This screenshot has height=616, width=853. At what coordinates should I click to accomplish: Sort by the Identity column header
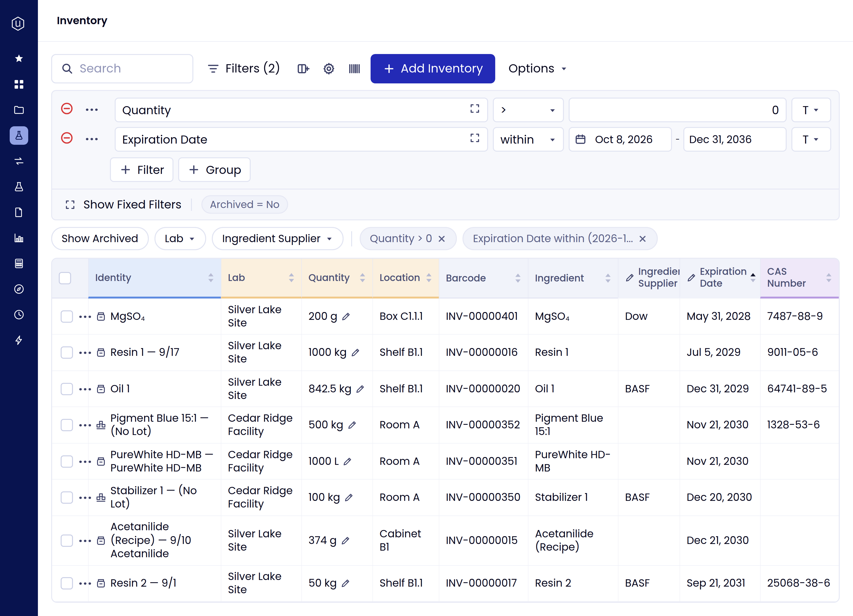[154, 278]
